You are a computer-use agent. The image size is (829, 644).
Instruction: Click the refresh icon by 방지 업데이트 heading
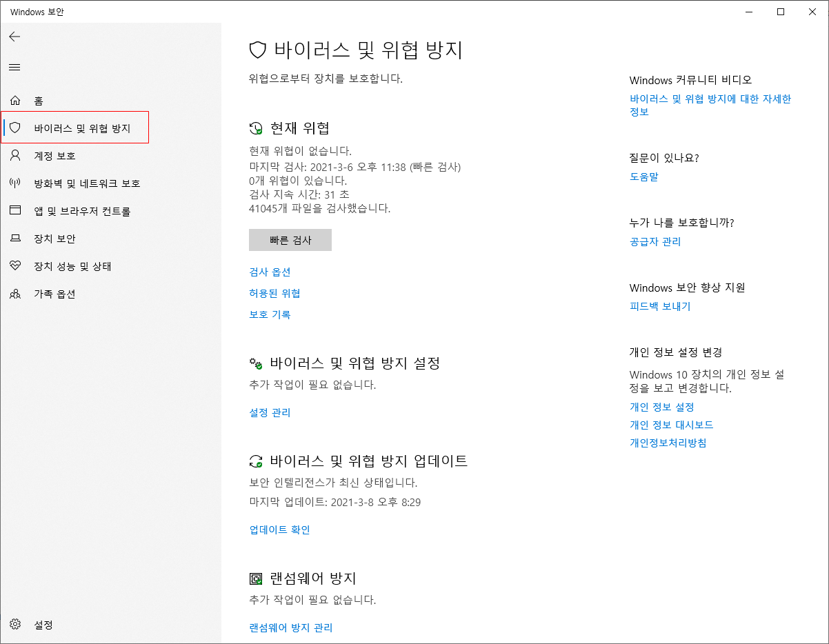[256, 461]
